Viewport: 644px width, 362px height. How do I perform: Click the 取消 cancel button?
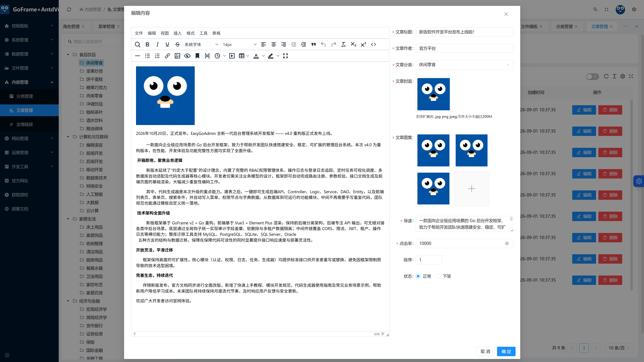click(x=485, y=351)
